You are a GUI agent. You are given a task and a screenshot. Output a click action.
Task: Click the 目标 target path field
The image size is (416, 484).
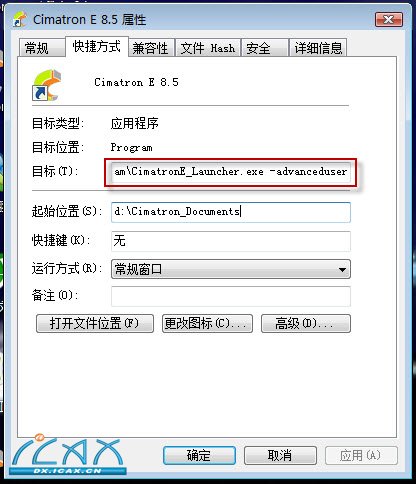click(231, 172)
